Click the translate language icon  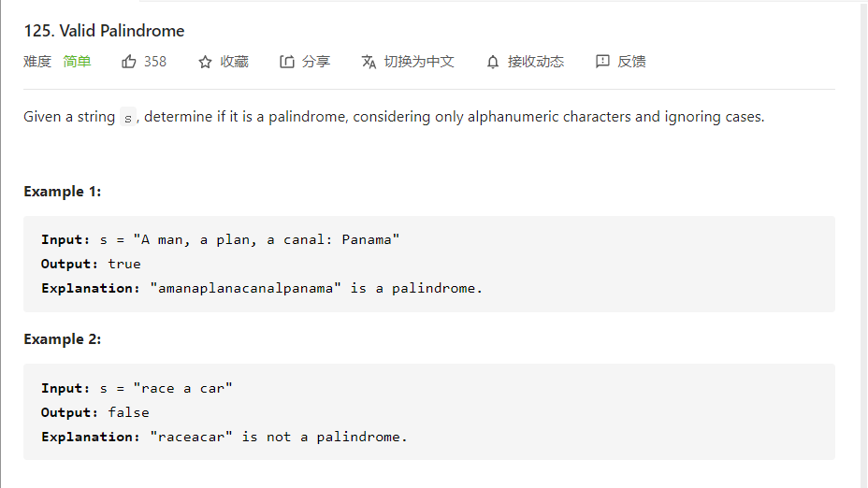pyautogui.click(x=369, y=62)
